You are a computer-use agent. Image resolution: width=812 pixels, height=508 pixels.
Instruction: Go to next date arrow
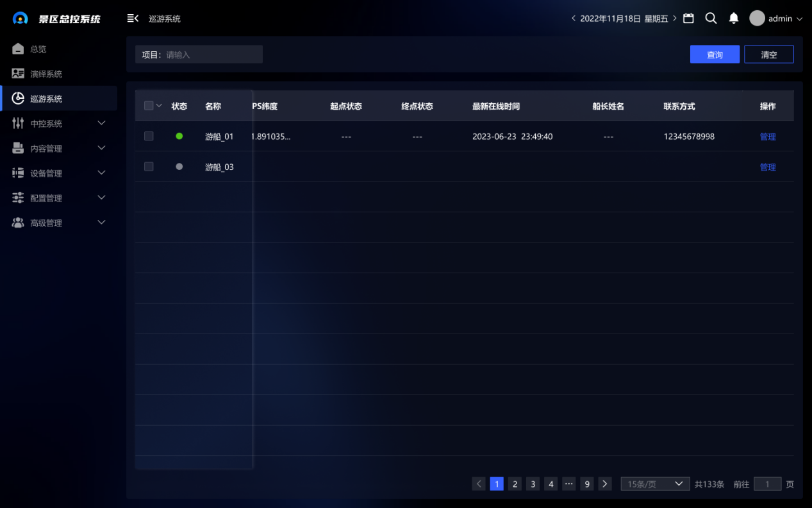click(675, 19)
